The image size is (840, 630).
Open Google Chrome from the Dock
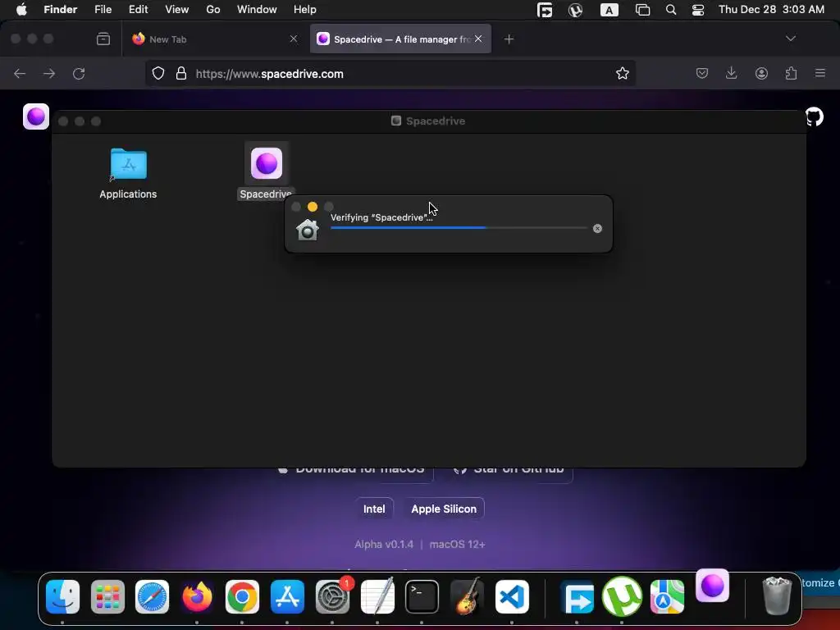(242, 596)
